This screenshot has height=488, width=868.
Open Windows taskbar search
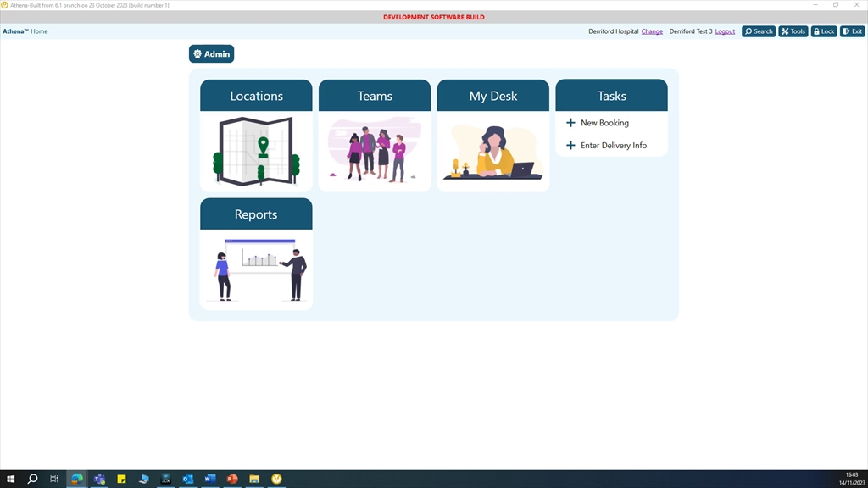[x=33, y=479]
